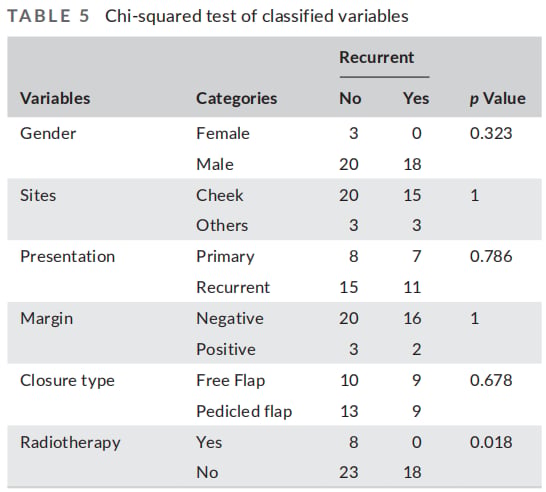
Task: Select the Presentation variable cell
Action: (x=68, y=257)
